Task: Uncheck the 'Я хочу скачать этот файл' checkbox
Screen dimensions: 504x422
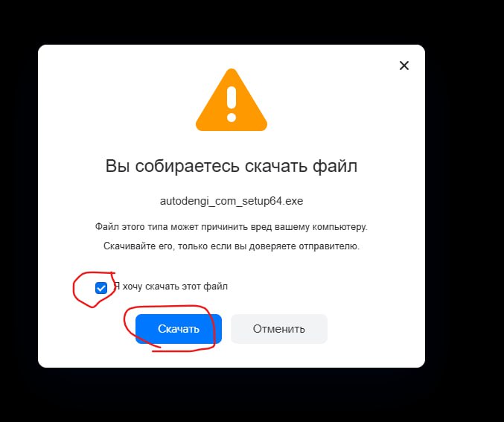Action: 101,287
